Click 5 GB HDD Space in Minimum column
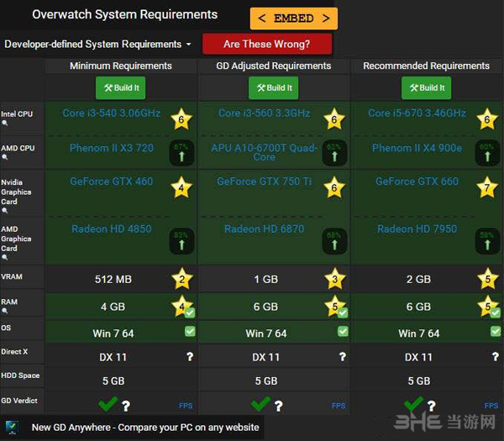 [113, 381]
